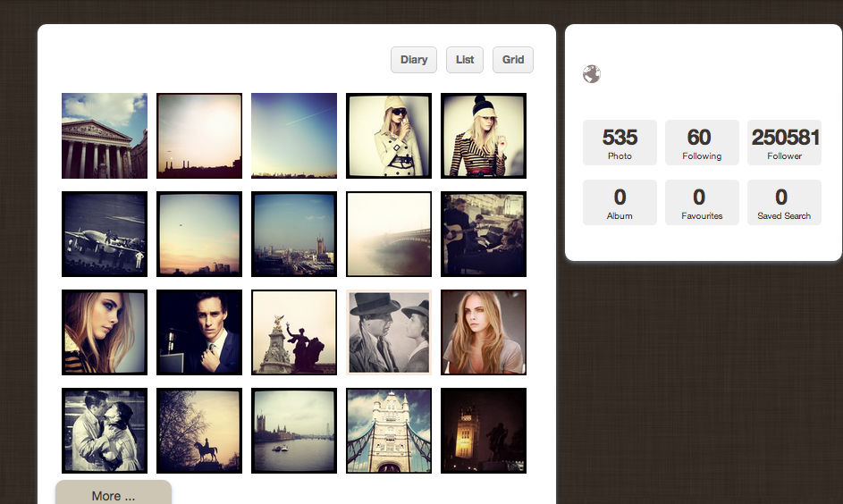Open the 0 Favourites stat tile
The height and width of the screenshot is (504, 843).
click(x=702, y=202)
